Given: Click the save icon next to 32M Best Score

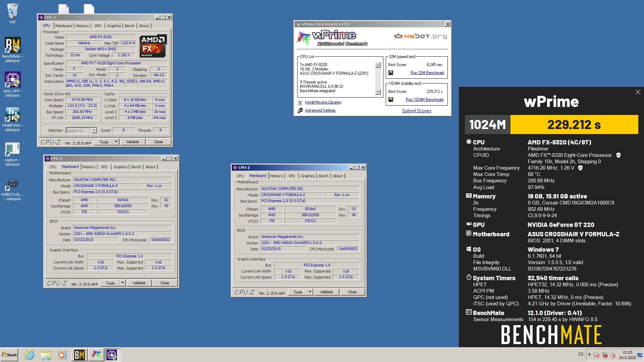Looking at the screenshot, I should 391,73.
